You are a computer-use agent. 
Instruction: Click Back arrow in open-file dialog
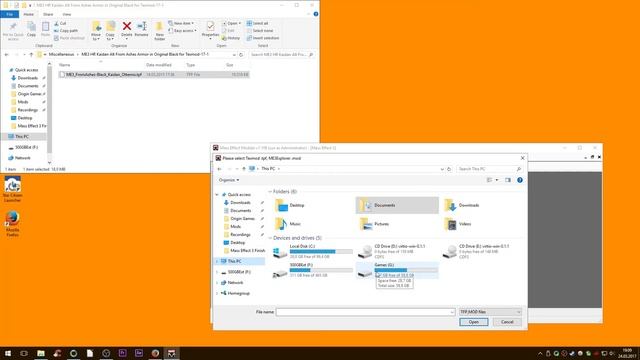click(220, 169)
